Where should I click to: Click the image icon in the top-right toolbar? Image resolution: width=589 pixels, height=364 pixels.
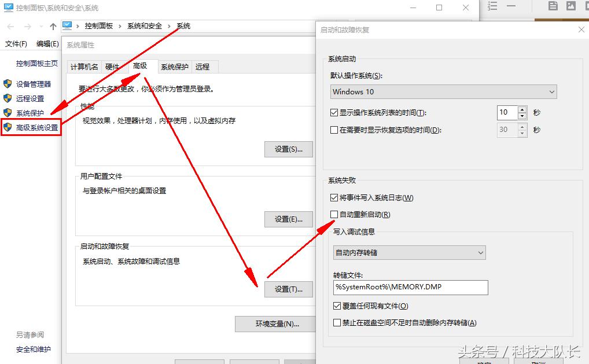[572, 7]
